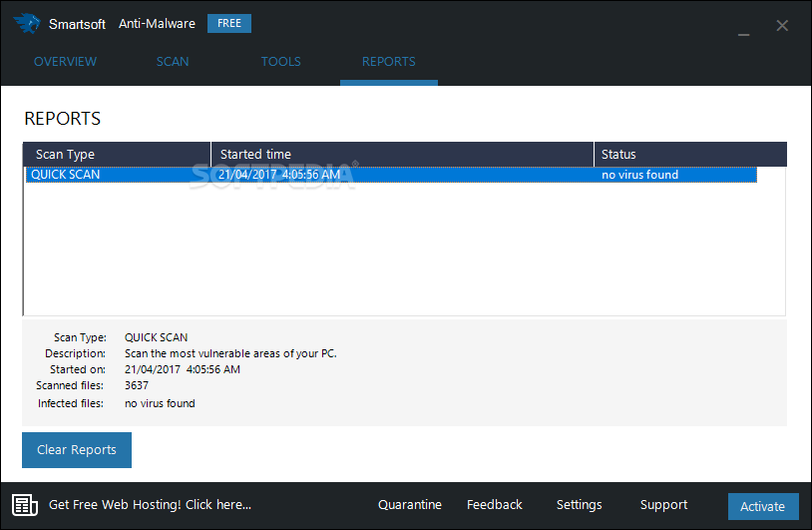Image resolution: width=812 pixels, height=530 pixels.
Task: Click the 'no virus found' status cell
Action: click(x=639, y=175)
